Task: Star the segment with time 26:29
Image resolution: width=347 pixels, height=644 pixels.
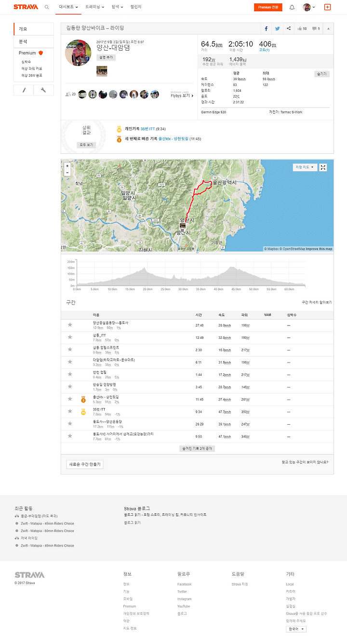Action: pyautogui.click(x=70, y=424)
